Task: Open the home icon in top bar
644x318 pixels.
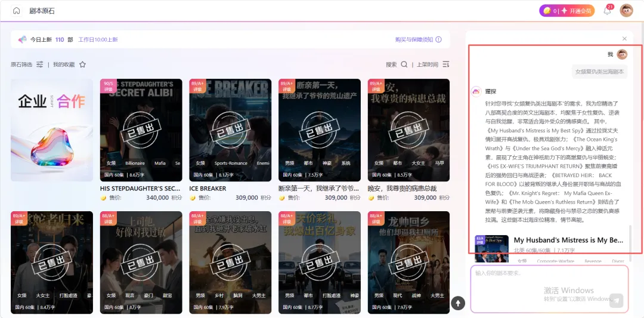Action: pyautogui.click(x=17, y=11)
